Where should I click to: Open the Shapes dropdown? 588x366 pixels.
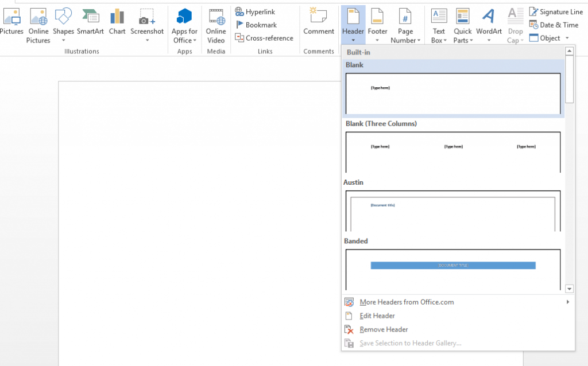(x=63, y=23)
